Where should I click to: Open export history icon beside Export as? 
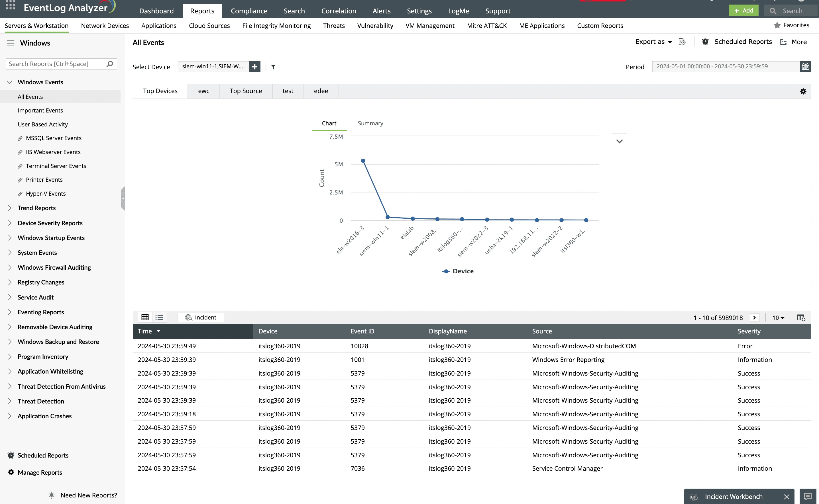[682, 42]
